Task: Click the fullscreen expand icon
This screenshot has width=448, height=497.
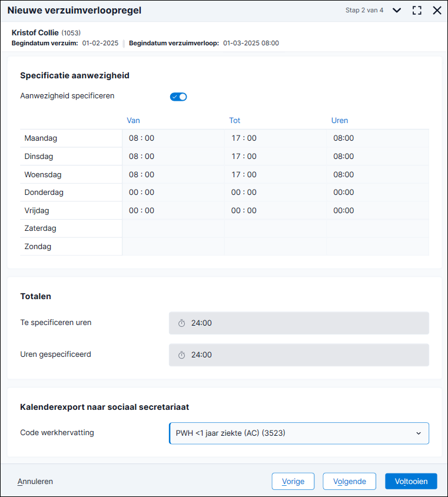Action: tap(417, 11)
